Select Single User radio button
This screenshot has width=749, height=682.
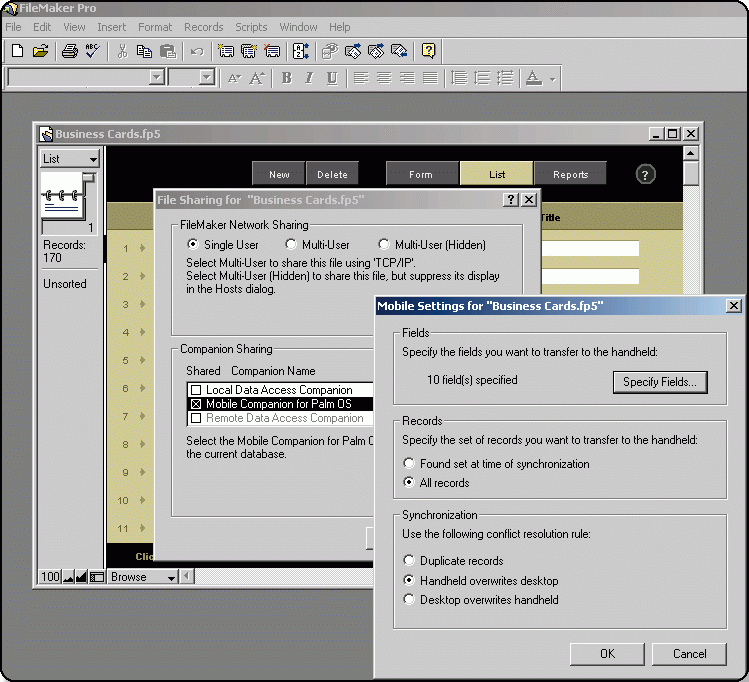(x=193, y=244)
